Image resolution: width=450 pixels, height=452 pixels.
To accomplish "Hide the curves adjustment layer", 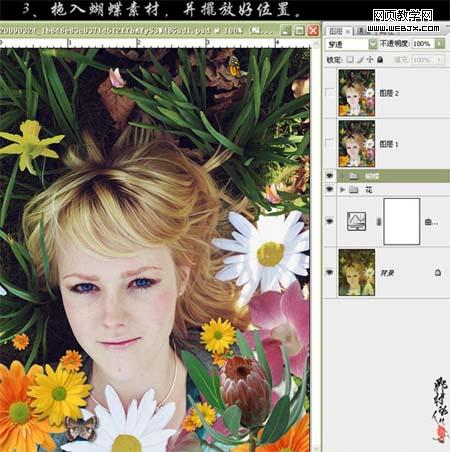I will tap(330, 221).
